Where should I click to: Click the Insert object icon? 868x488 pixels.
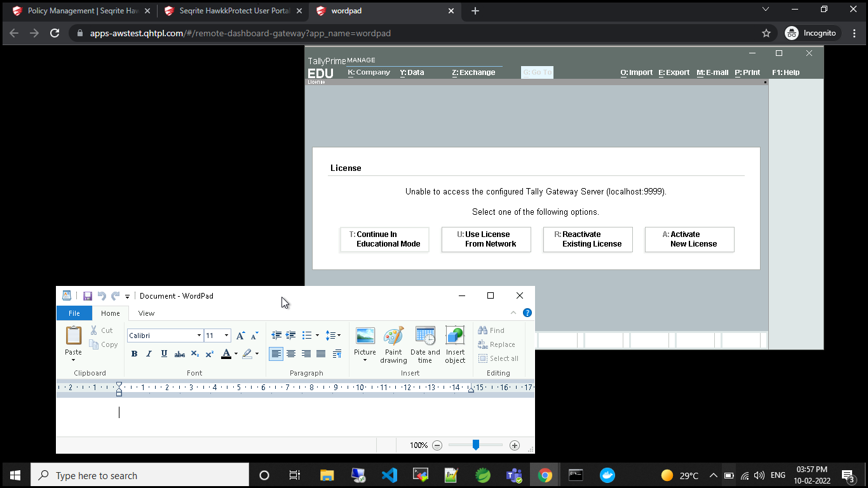click(x=455, y=344)
